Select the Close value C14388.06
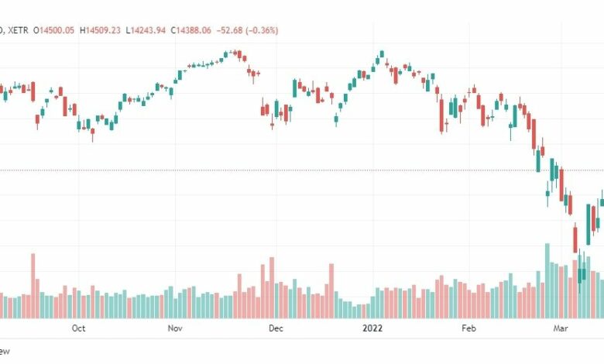This screenshot has width=604, height=364. point(191,30)
